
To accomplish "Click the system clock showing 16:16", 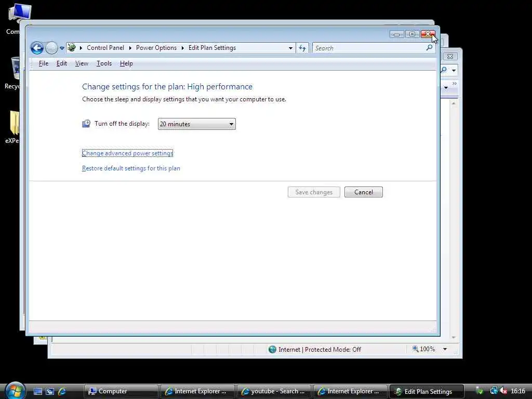I will click(518, 391).
